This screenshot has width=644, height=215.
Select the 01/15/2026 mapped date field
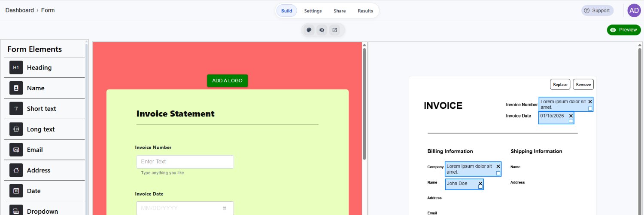click(x=556, y=118)
